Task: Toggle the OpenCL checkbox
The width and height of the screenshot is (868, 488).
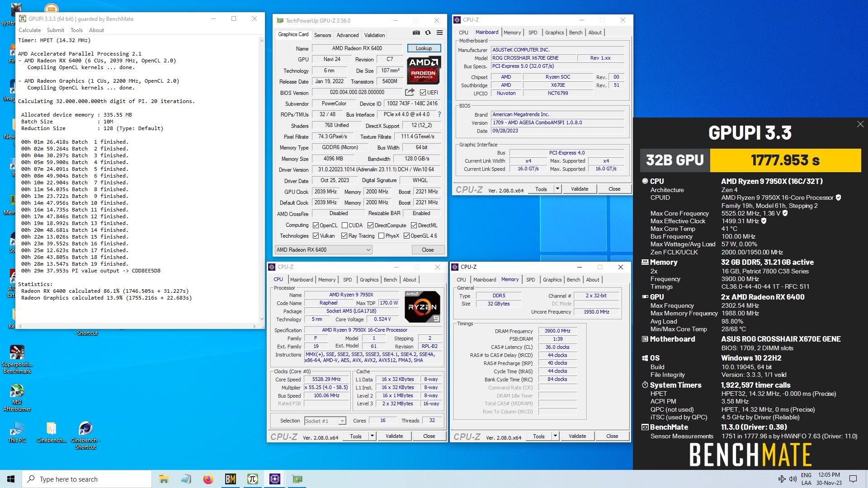Action: [x=316, y=225]
